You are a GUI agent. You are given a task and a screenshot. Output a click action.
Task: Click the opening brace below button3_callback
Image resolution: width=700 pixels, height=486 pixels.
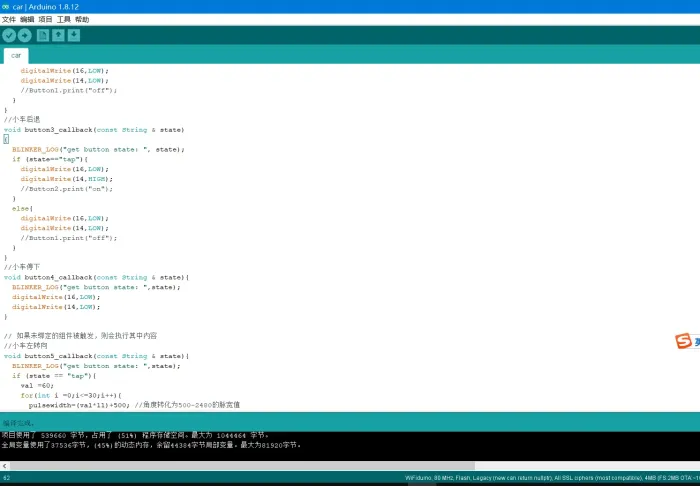[6, 140]
